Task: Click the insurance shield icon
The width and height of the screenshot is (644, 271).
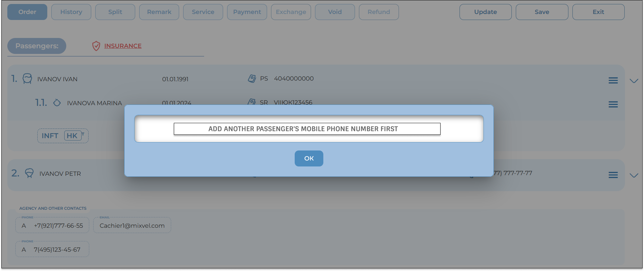Action: click(x=96, y=46)
